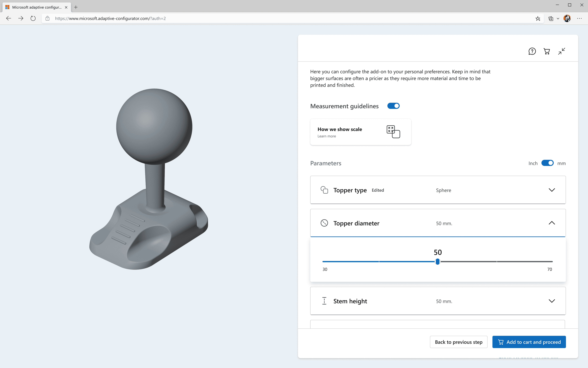588x368 pixels.
Task: Open the Learn more link
Action: [x=327, y=136]
